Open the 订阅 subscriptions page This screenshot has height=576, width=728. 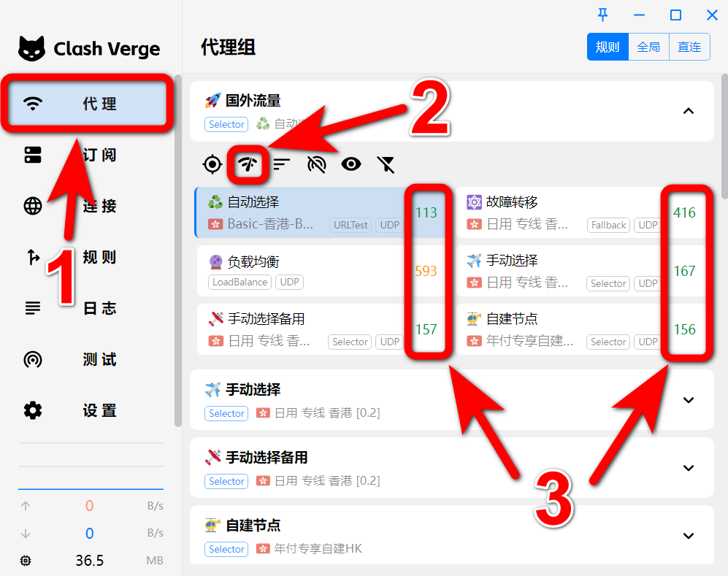(88, 155)
